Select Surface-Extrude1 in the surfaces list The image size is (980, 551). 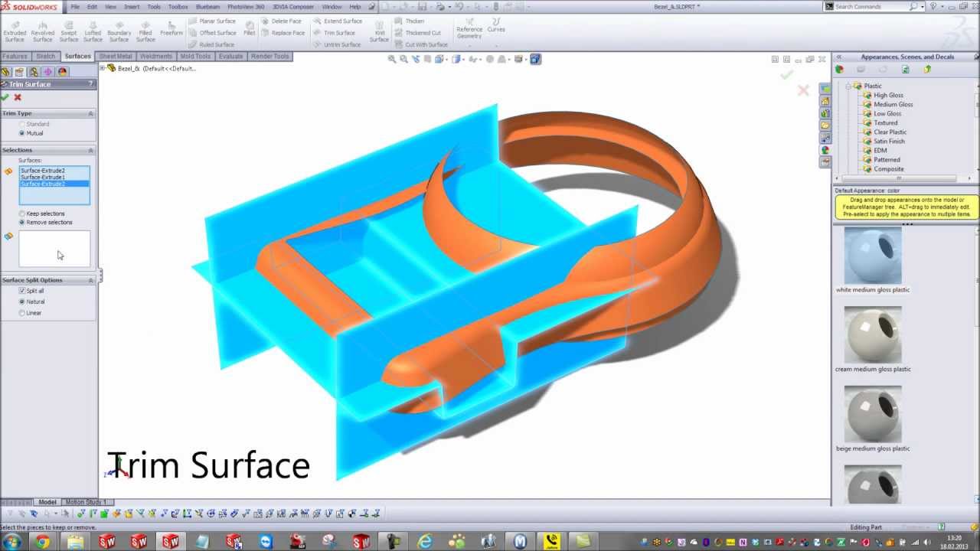click(54, 178)
